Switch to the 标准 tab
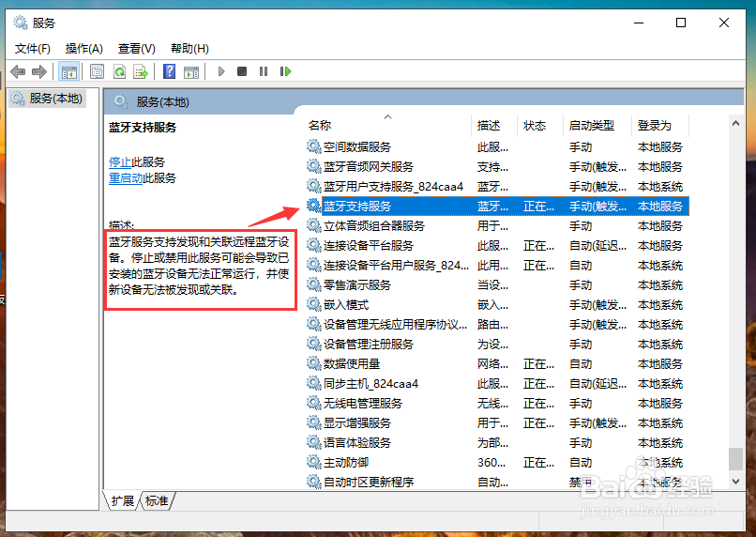The height and width of the screenshot is (537, 756). 158,500
